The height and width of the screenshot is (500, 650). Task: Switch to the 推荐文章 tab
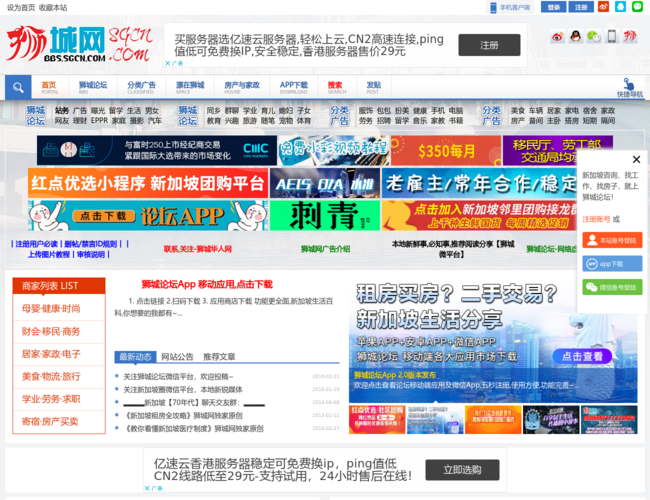click(x=219, y=357)
